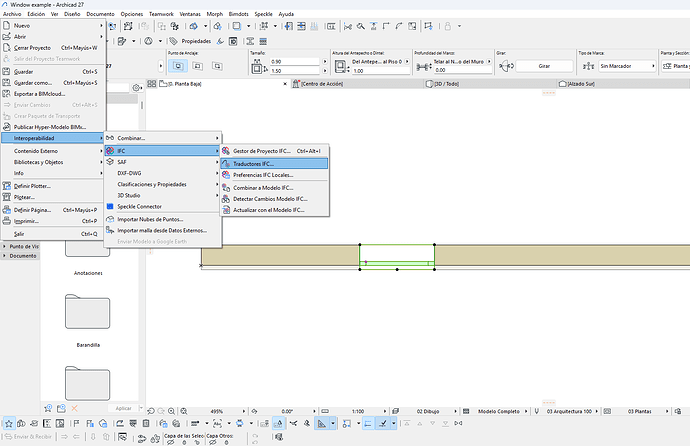Image resolution: width=690 pixels, height=446 pixels.
Task: Select the middle anchor point option
Action: click(198, 66)
